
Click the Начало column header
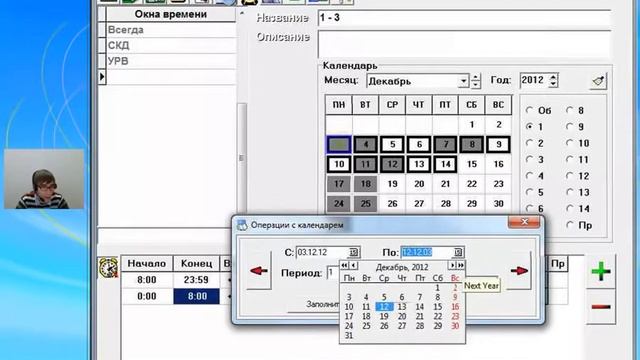pos(147,264)
